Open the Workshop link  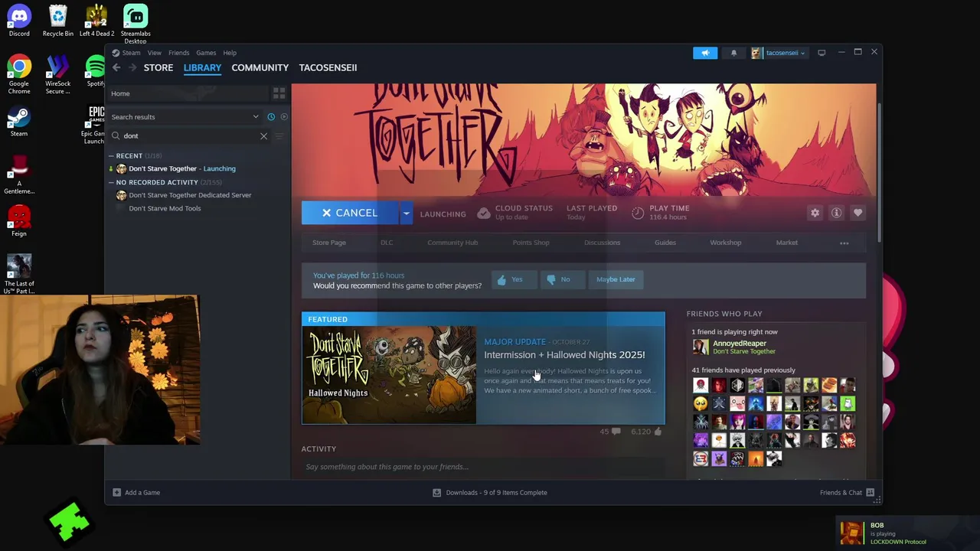coord(726,243)
